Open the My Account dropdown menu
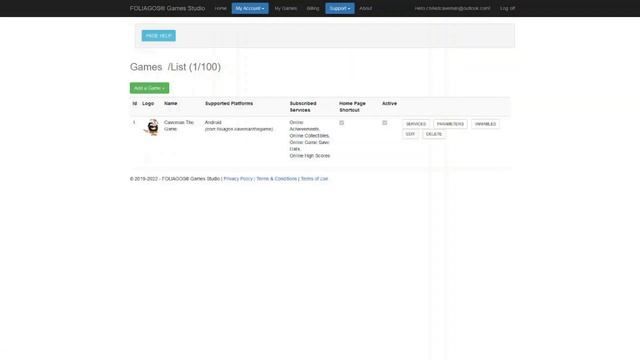This screenshot has width=640, height=360. click(250, 8)
